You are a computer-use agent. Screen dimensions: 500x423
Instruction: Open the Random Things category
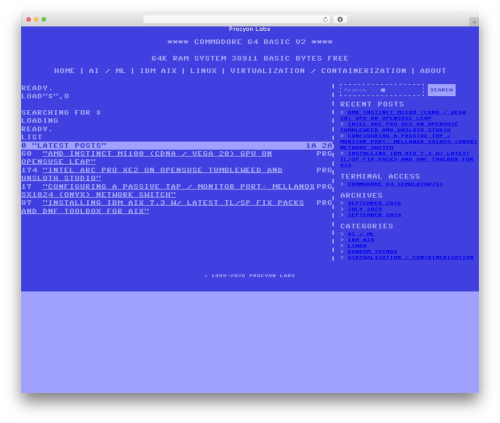coord(372,252)
